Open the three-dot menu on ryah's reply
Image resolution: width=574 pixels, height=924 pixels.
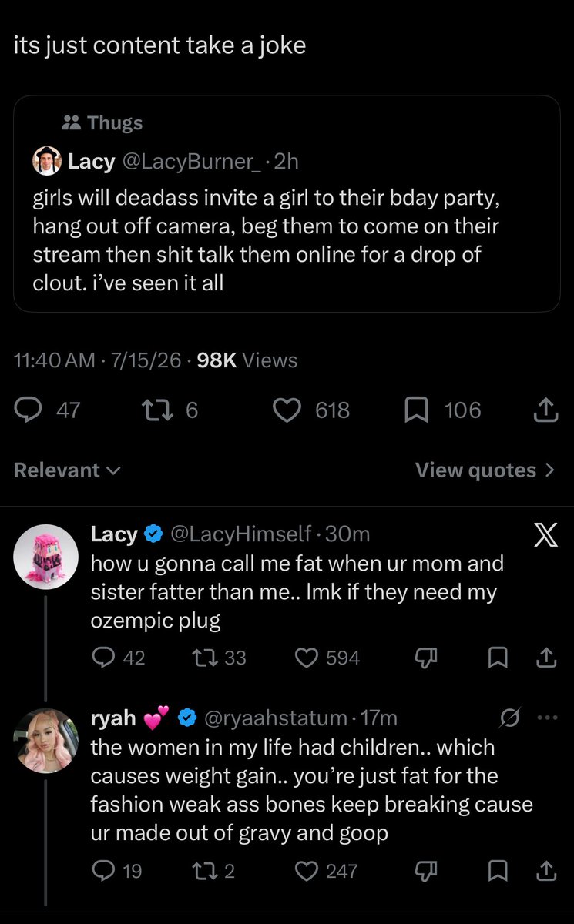[545, 718]
